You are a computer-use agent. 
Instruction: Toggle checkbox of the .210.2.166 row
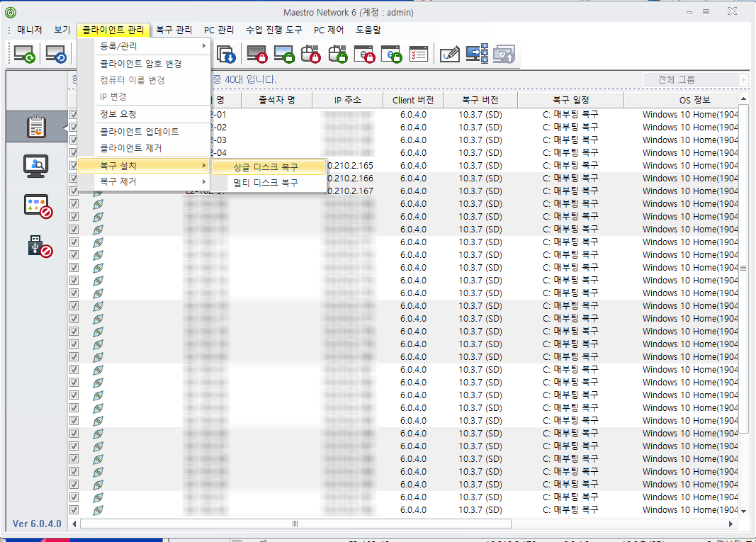coord(74,179)
